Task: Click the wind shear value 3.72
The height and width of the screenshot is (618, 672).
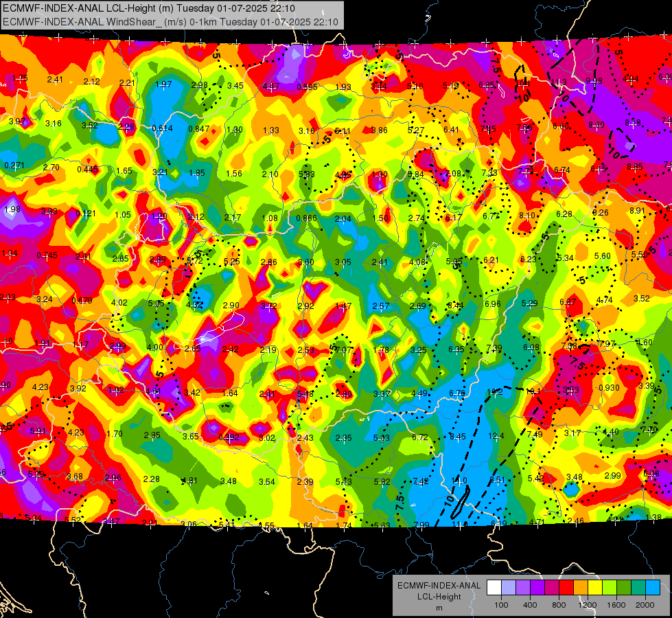Action: pos(268,306)
